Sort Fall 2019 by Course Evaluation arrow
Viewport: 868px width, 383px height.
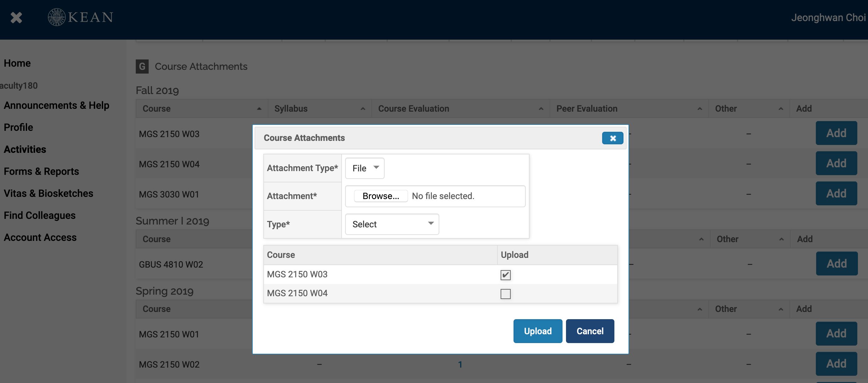tap(541, 108)
